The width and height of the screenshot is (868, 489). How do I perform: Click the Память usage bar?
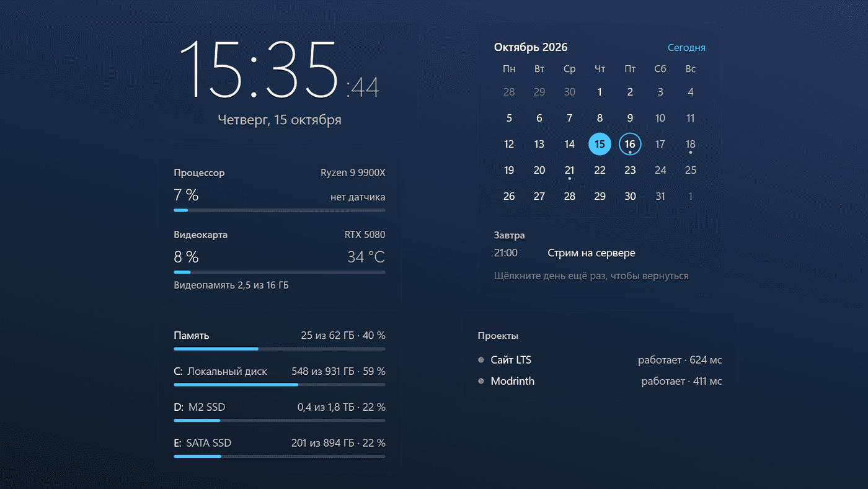(280, 349)
